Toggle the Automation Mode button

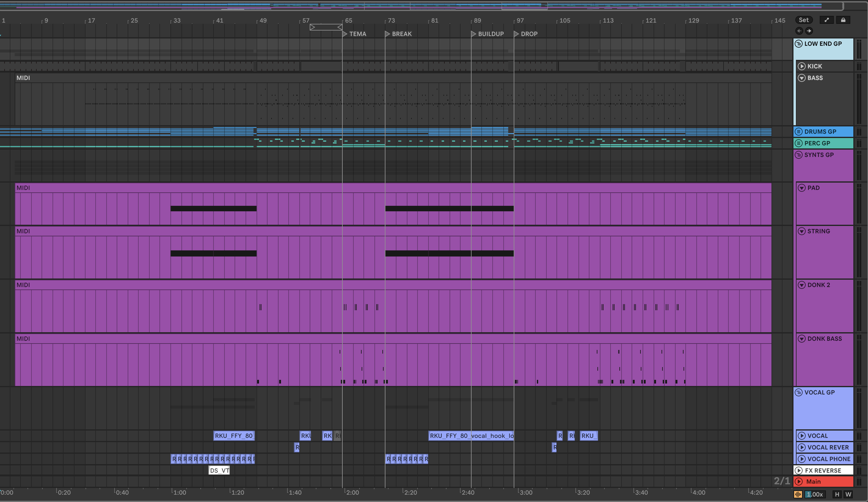[826, 20]
